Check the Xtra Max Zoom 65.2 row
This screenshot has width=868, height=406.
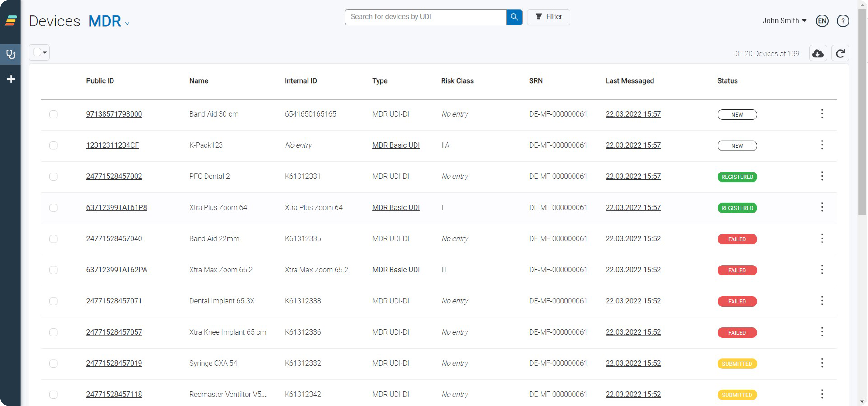53,270
